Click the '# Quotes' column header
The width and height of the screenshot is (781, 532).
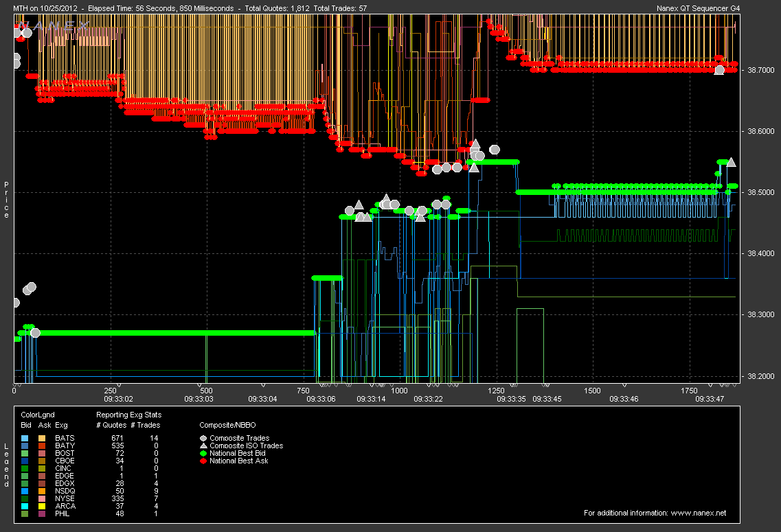coord(111,425)
